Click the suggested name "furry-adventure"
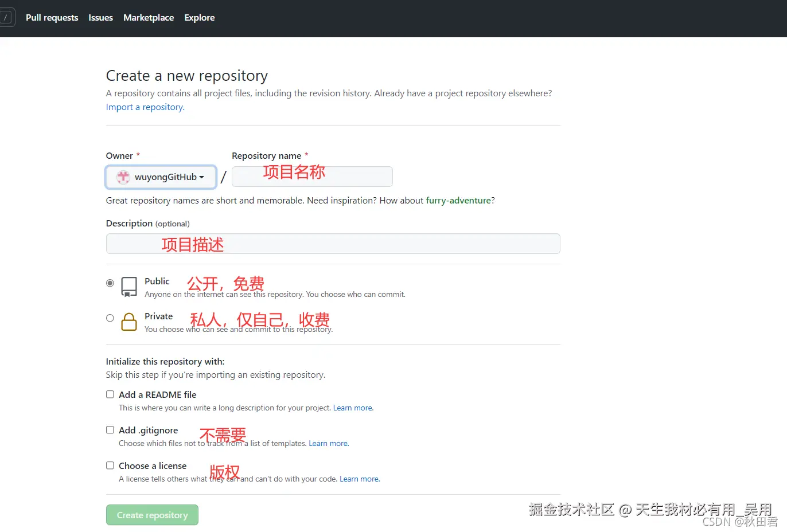 (x=458, y=200)
